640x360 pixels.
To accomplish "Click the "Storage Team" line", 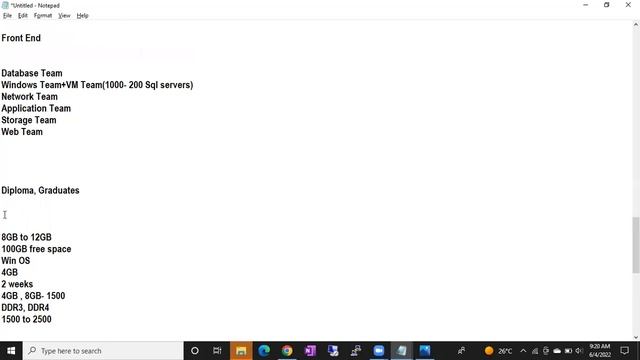I will [x=29, y=120].
